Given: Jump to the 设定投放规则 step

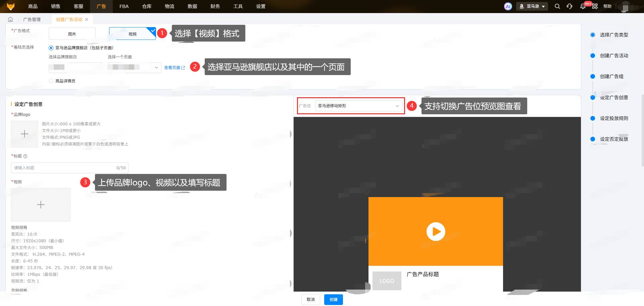Looking at the screenshot, I should click(x=614, y=118).
